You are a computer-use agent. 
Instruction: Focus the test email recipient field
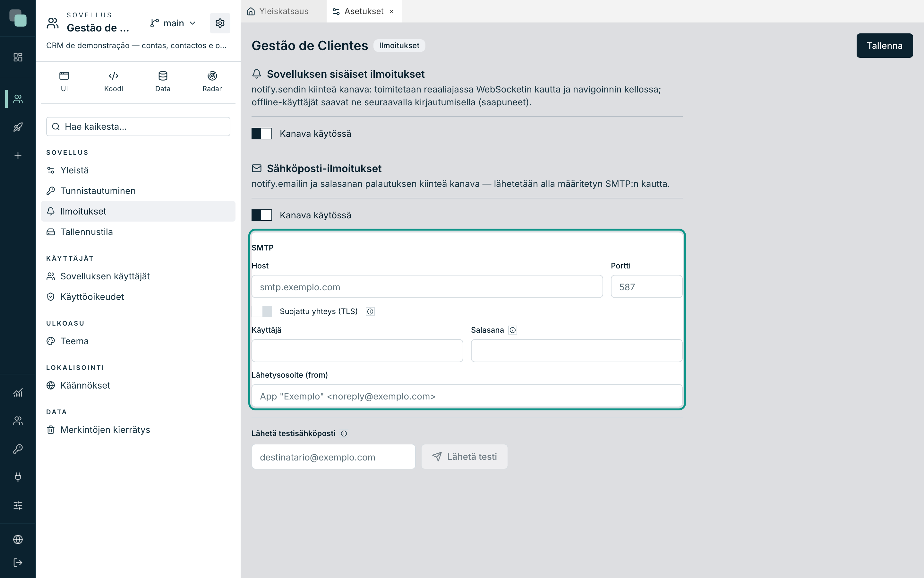[x=333, y=457]
